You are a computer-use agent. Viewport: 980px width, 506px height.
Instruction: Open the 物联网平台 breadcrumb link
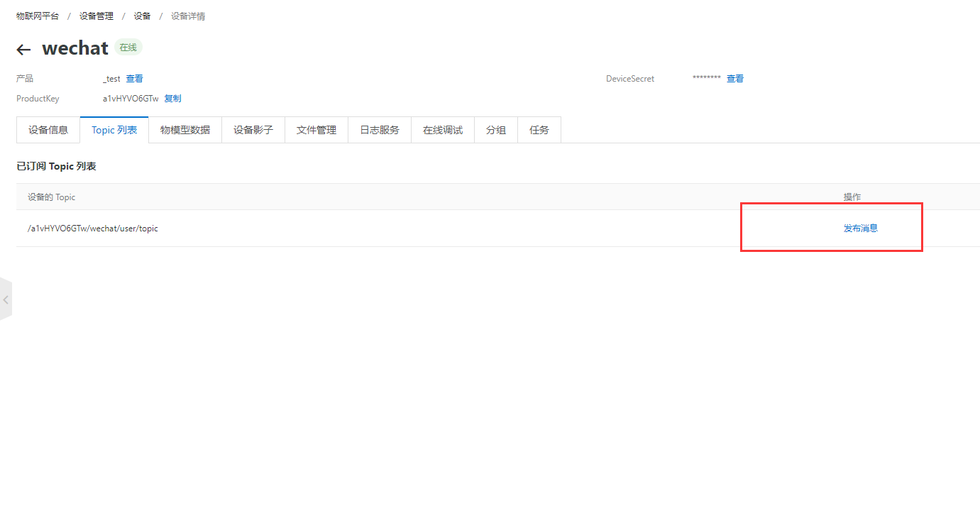coord(38,16)
